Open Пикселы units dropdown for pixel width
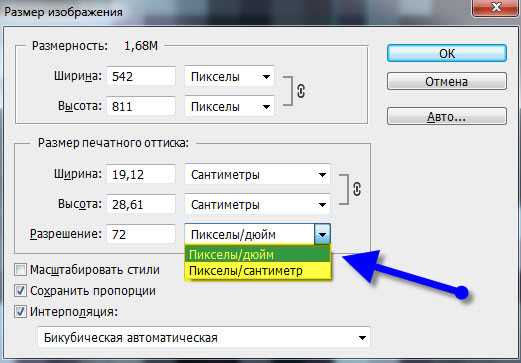This screenshot has width=521, height=363. (x=229, y=77)
